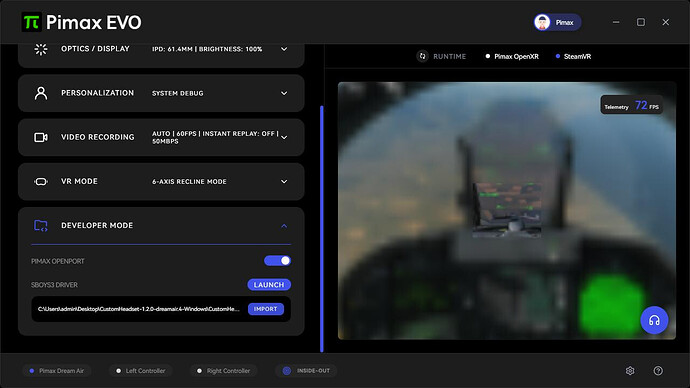Click the SBOYS3 DRIVER label

54,285
